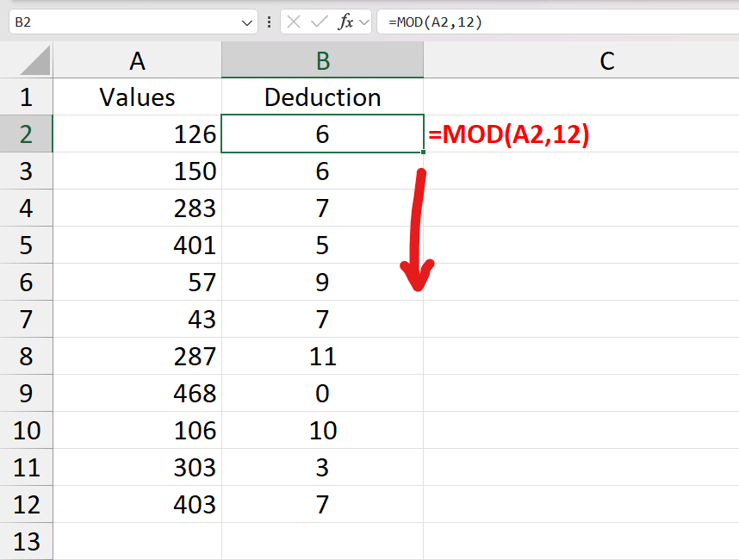The image size is (739, 560).
Task: Select Deduction cell beside 283
Action: click(322, 208)
